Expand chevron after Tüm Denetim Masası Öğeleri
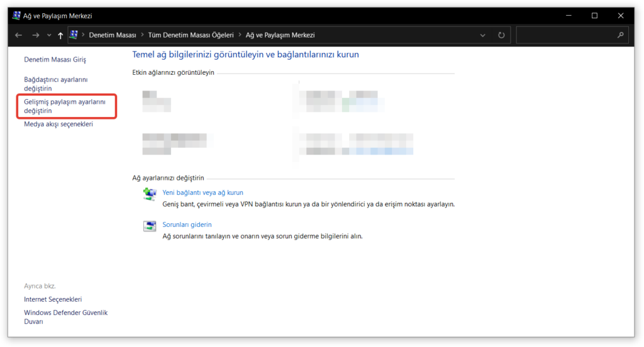This screenshot has height=347, width=644. tap(240, 35)
